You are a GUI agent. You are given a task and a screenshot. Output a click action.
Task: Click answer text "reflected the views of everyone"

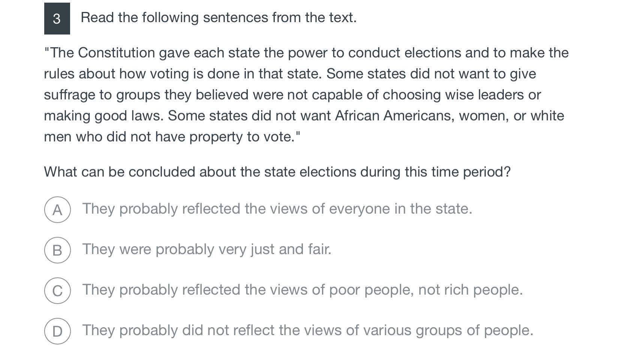click(277, 209)
